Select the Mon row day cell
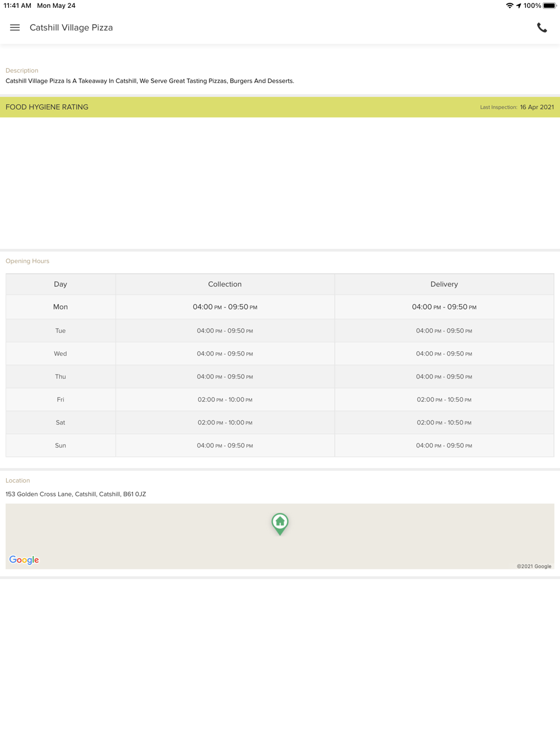Image resolution: width=560 pixels, height=747 pixels. point(60,307)
